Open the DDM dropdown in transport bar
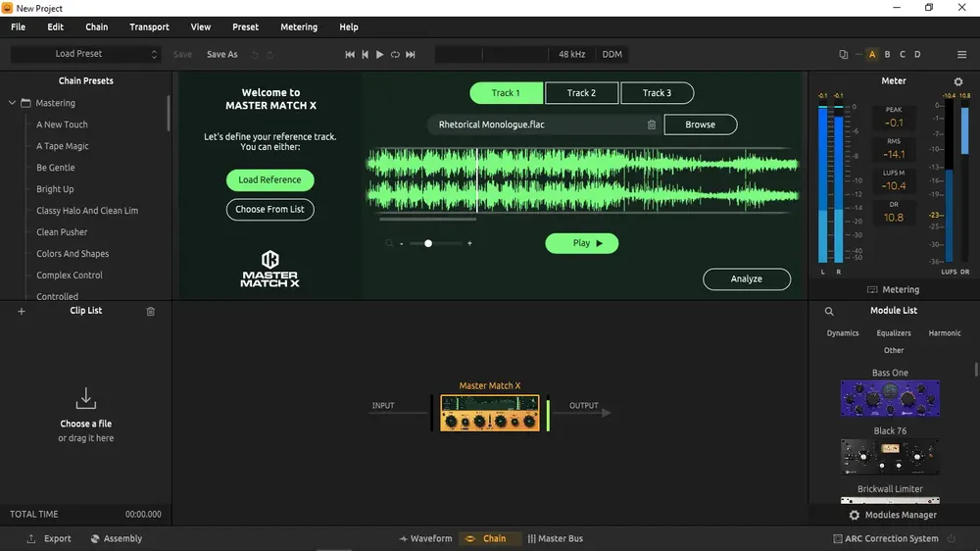Viewport: 980px width, 551px height. pos(612,54)
